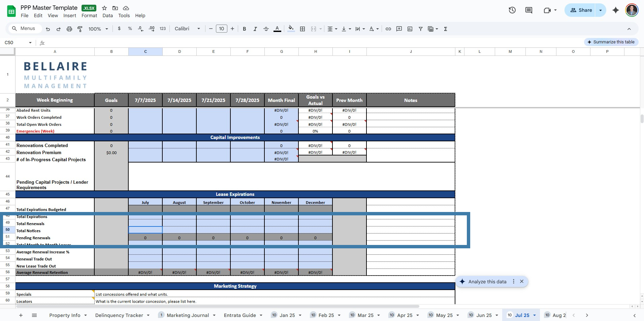Click the paint format roller icon
Viewport: 644px width, 321px height.
pos(80,29)
